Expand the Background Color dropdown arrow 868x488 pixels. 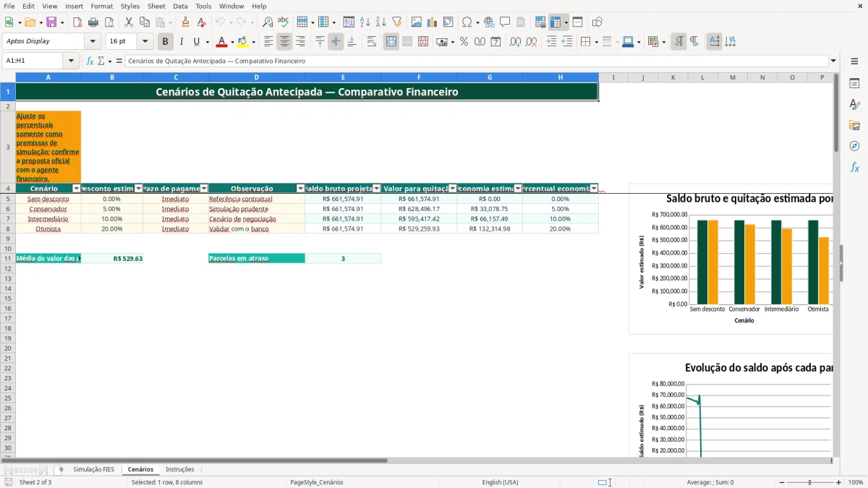[x=254, y=42]
